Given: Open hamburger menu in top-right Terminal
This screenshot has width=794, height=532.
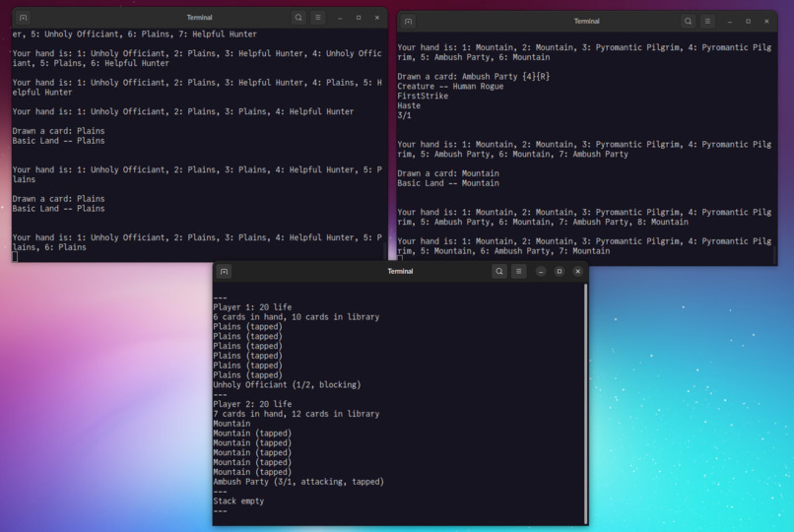Looking at the screenshot, I should pyautogui.click(x=707, y=22).
